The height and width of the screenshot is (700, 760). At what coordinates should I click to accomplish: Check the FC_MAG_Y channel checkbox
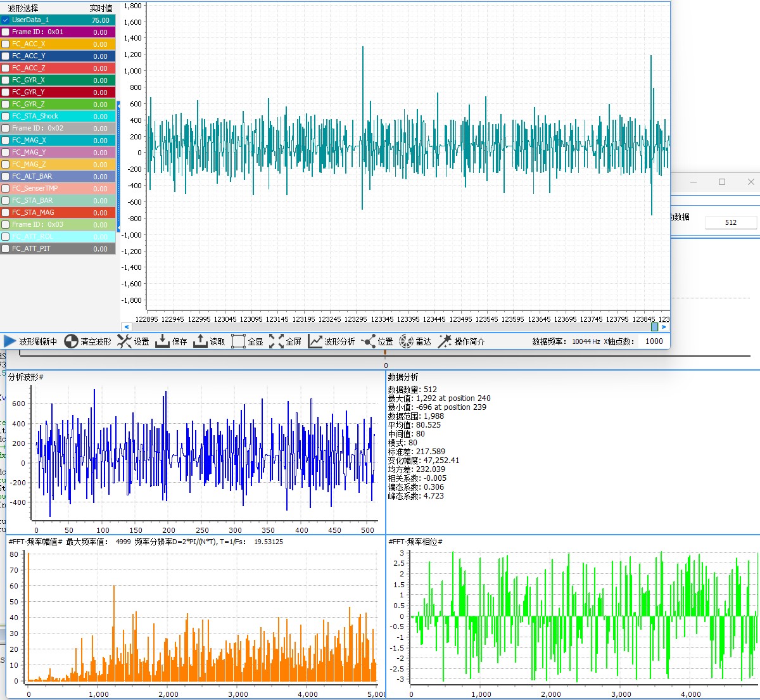click(x=6, y=153)
